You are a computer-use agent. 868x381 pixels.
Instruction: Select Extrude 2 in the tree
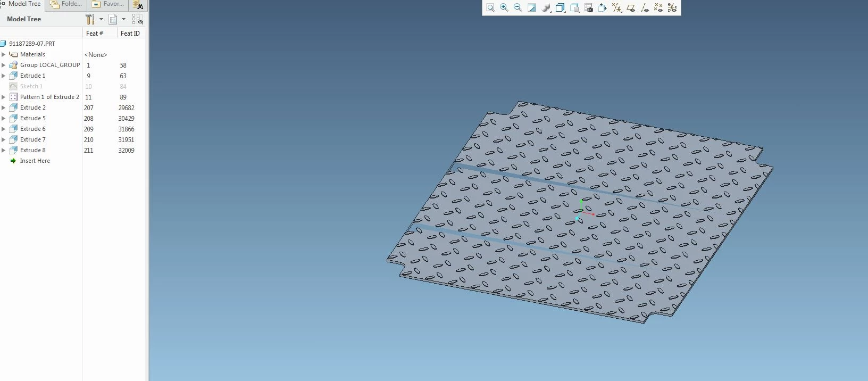click(32, 107)
